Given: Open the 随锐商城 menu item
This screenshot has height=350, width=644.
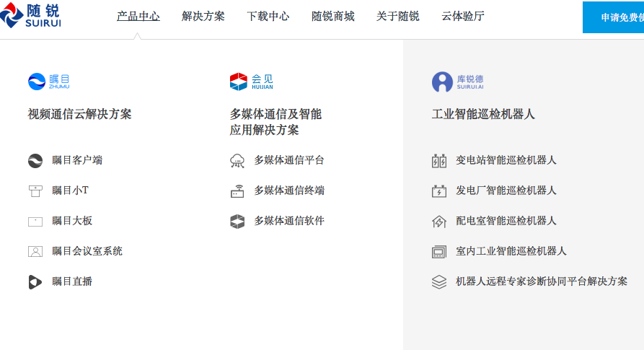Looking at the screenshot, I should 332,17.
